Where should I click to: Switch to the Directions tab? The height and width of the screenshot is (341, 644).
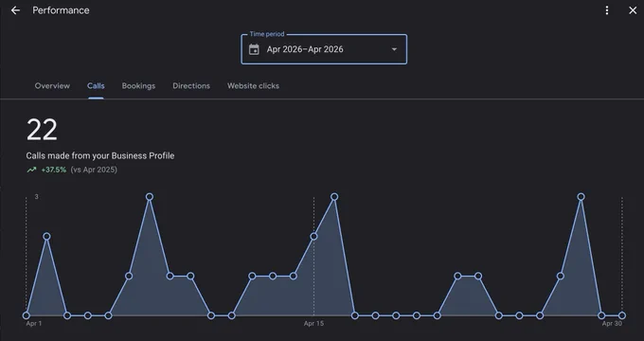[x=191, y=86]
